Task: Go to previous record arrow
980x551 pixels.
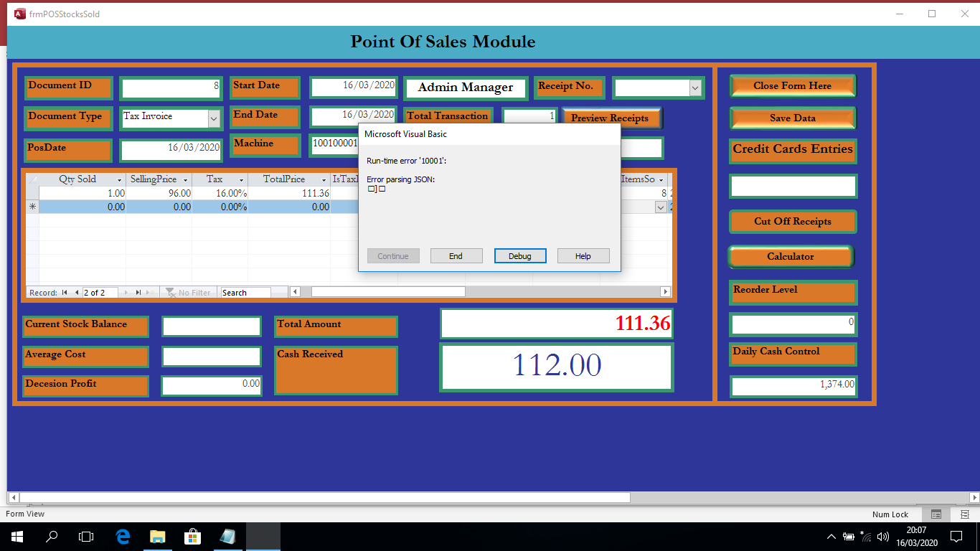Action: pos(77,293)
